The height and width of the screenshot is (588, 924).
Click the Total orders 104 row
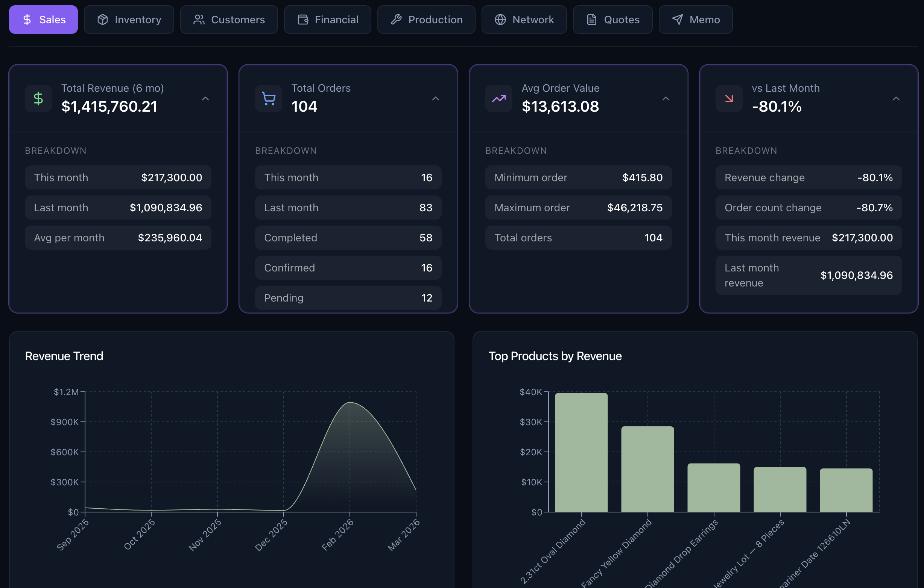(x=579, y=238)
